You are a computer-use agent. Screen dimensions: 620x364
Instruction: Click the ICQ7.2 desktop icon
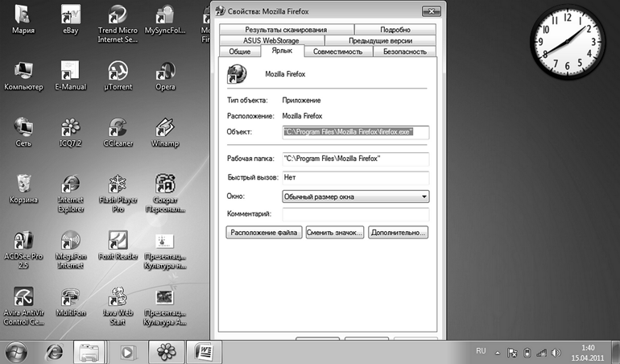(70, 130)
